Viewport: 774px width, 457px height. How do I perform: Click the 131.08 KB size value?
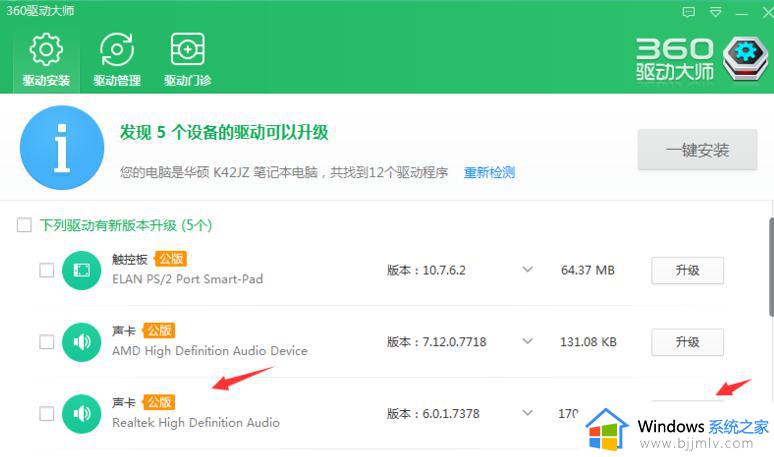point(588,342)
